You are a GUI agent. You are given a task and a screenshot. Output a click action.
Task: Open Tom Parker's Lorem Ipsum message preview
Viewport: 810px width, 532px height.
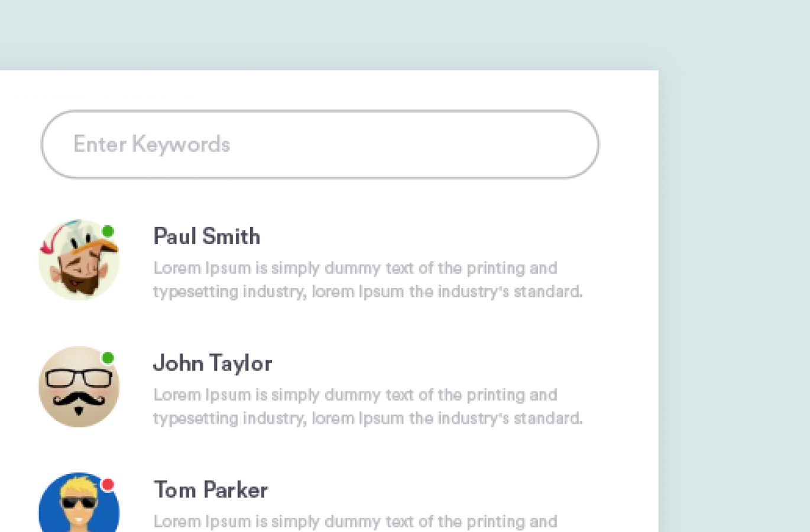tap(355, 521)
